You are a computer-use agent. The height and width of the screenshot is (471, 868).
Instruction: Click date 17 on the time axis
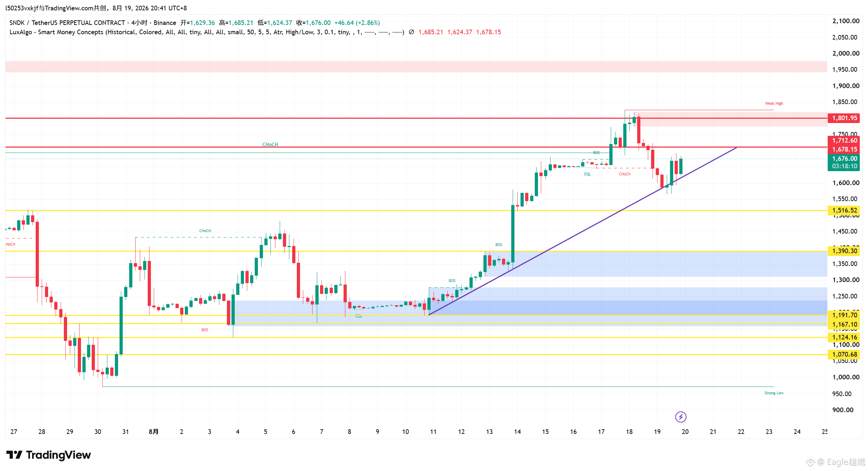tap(601, 432)
